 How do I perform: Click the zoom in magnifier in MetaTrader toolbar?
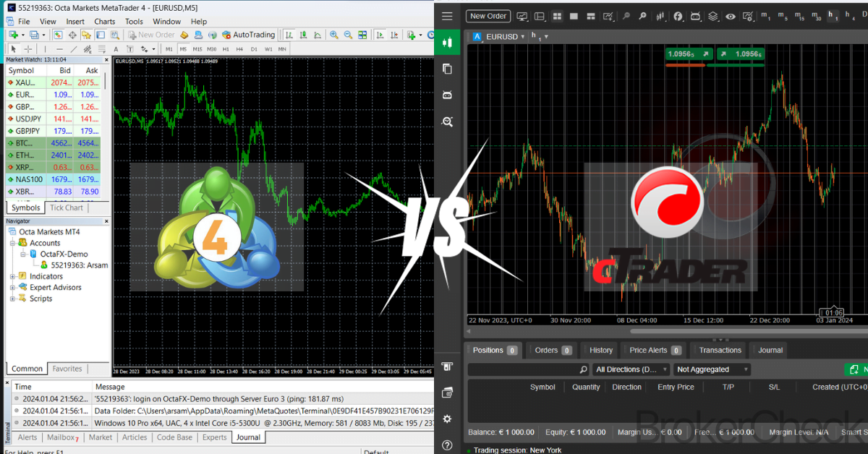tap(334, 35)
